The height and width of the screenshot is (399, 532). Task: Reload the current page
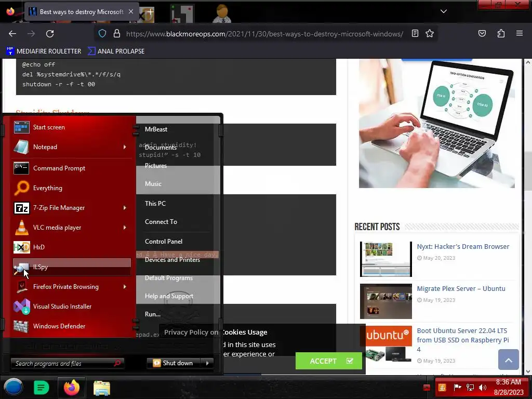(50, 34)
